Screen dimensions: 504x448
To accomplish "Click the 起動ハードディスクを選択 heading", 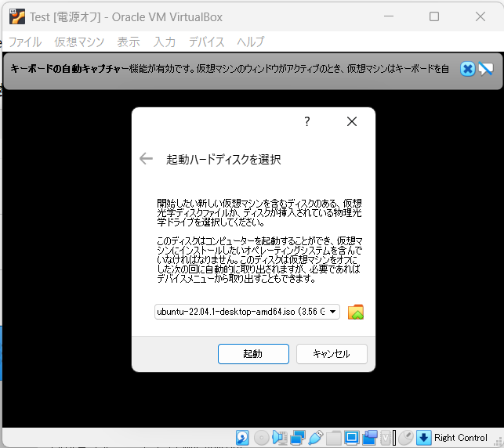I will [x=223, y=159].
